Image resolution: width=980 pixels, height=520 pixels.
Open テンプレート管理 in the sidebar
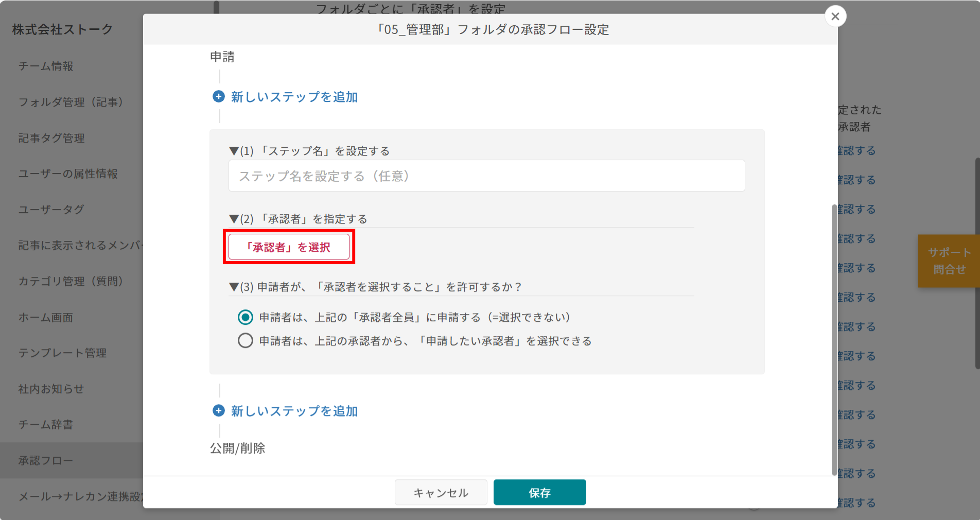click(62, 353)
